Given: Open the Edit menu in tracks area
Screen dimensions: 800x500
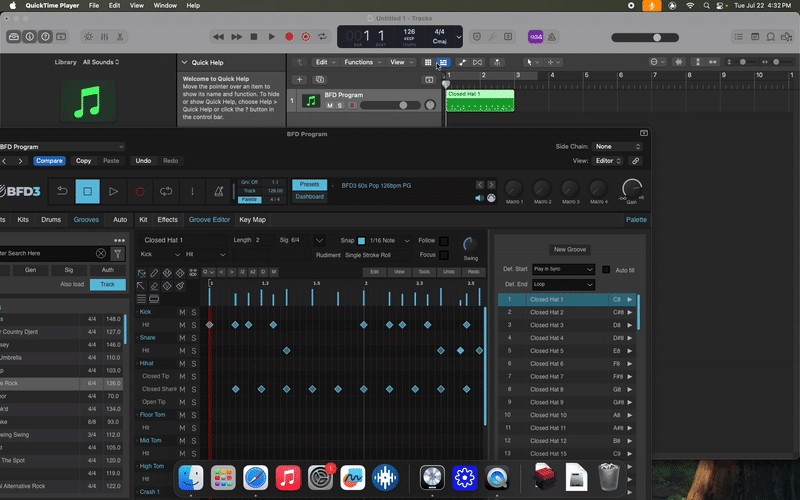Looking at the screenshot, I should coord(324,62).
